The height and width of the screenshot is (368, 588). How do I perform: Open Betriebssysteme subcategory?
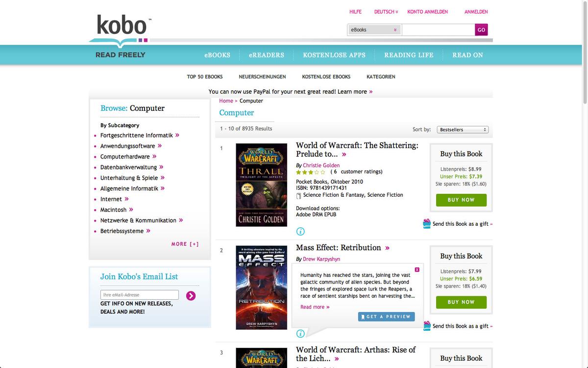point(122,231)
